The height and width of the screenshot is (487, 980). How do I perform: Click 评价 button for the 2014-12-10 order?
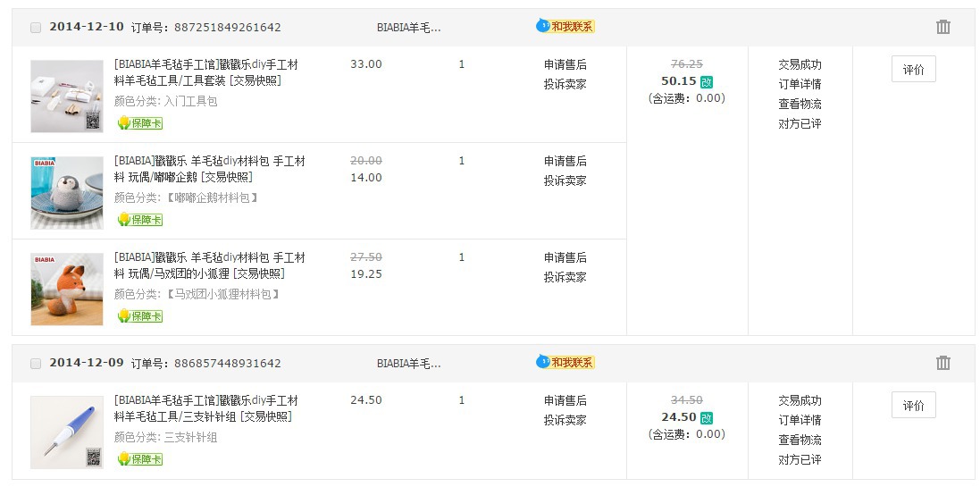(913, 70)
